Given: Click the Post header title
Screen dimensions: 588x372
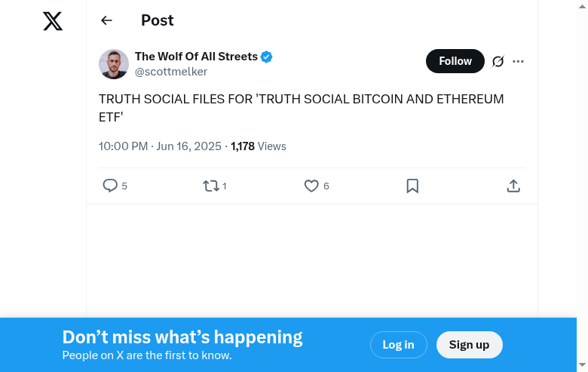Looking at the screenshot, I should coord(158,21).
